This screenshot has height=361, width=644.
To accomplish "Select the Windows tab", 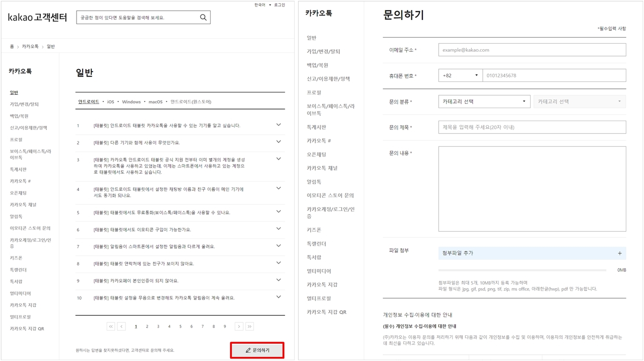I will pyautogui.click(x=131, y=102).
